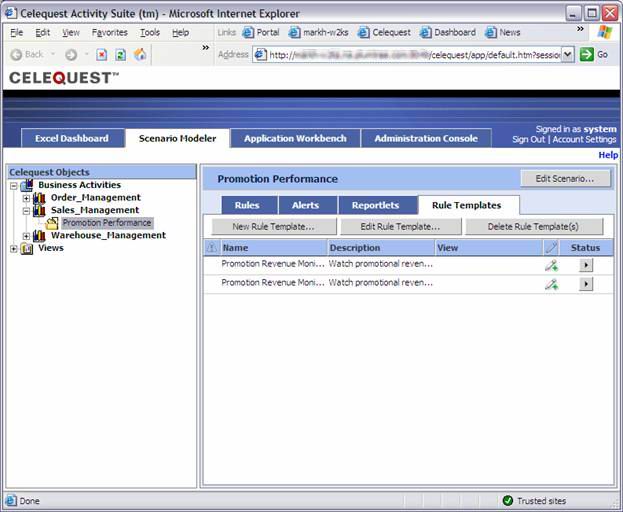
Task: Click the browser Forward arrow icon
Action: (x=71, y=54)
